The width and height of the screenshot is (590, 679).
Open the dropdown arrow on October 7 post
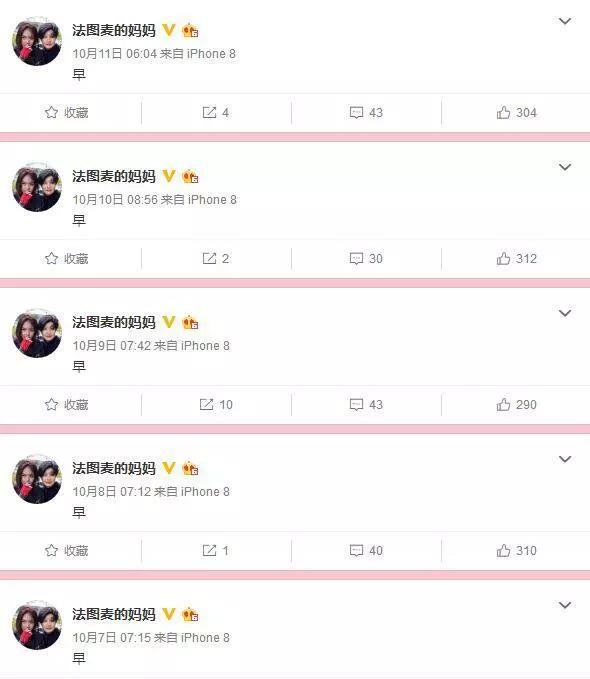coord(564,605)
